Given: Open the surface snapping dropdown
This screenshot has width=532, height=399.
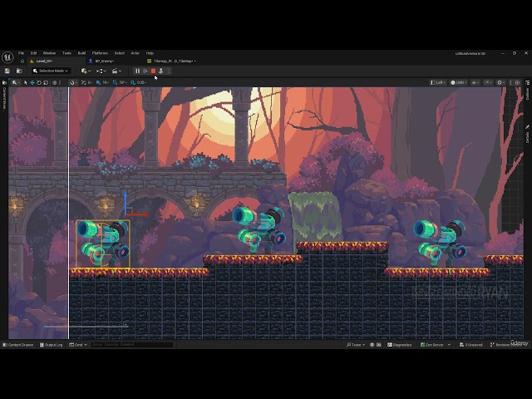Looking at the screenshot, I should (72, 82).
